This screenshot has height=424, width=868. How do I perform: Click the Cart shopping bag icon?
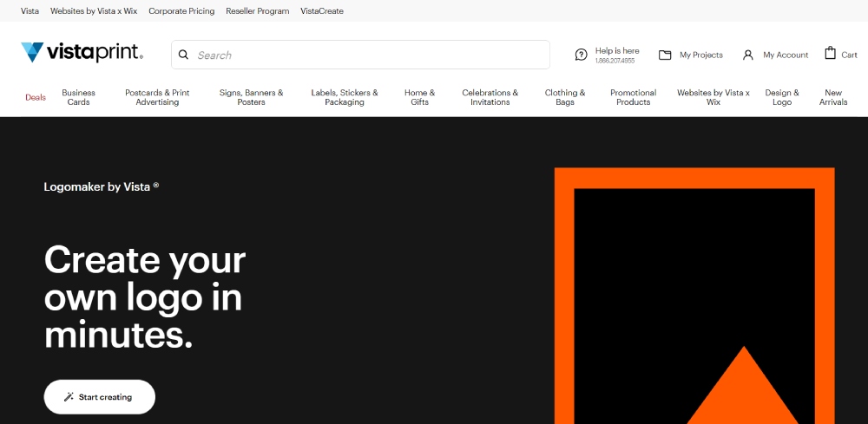point(830,53)
